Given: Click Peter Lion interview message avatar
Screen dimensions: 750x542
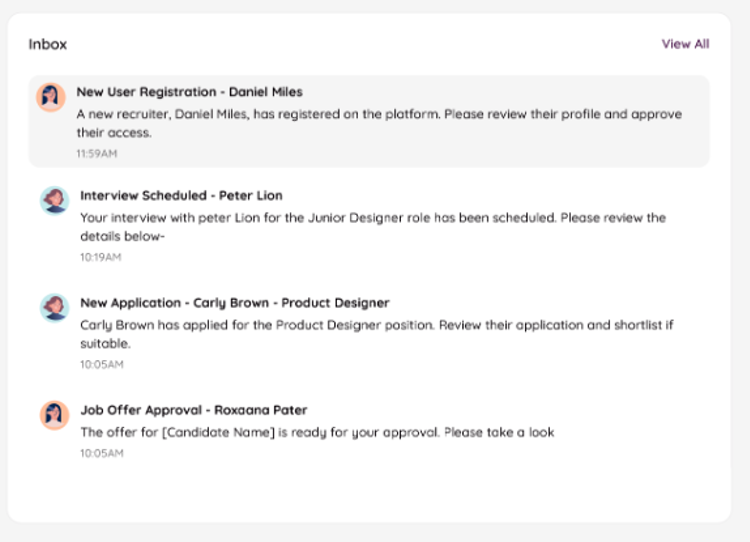Looking at the screenshot, I should (x=54, y=199).
